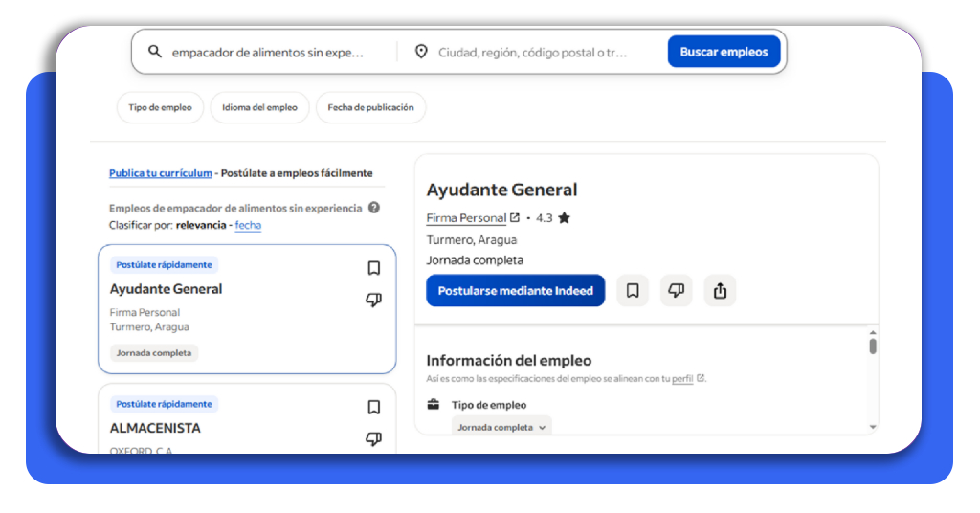980x513 pixels.
Task: Dislike Ayudante General card with thumbs-down icon
Action: coord(374,300)
